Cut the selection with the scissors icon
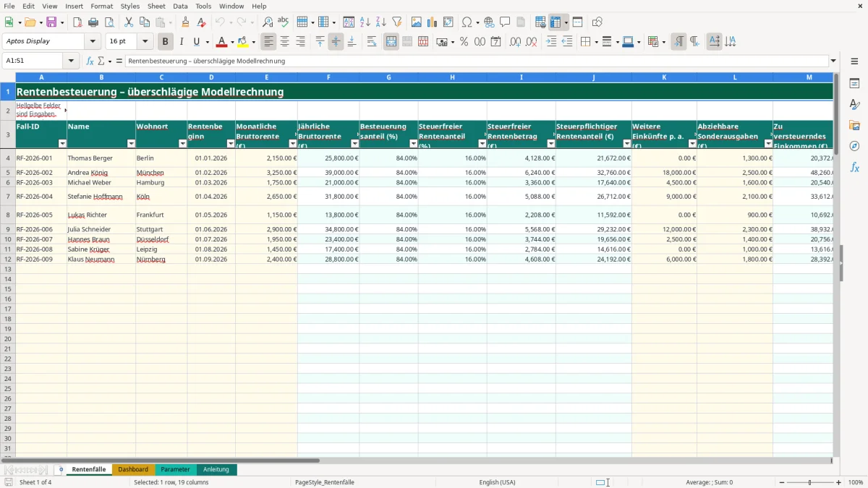868x488 pixels. click(x=128, y=22)
